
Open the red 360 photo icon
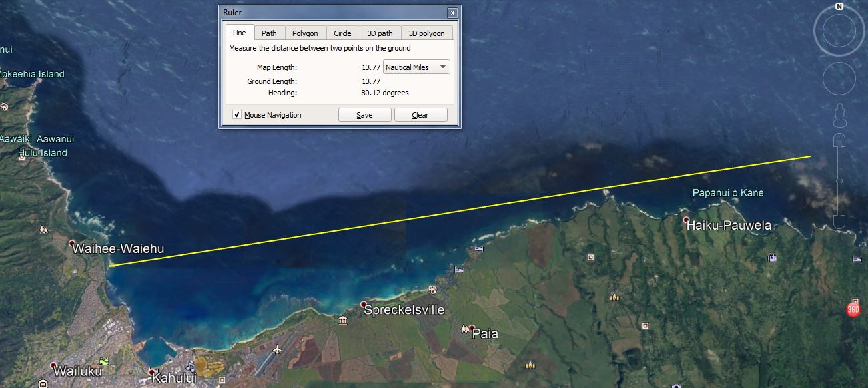point(852,309)
